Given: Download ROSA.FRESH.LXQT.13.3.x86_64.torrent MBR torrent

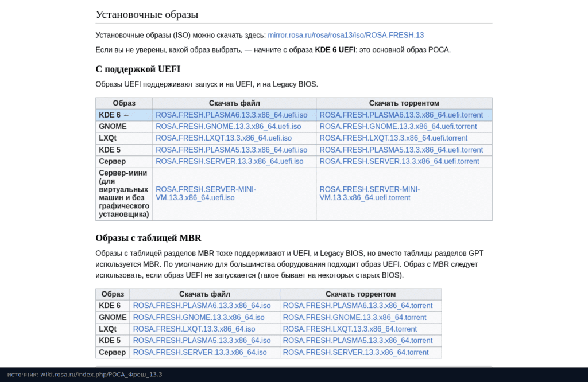Looking at the screenshot, I should [350, 329].
